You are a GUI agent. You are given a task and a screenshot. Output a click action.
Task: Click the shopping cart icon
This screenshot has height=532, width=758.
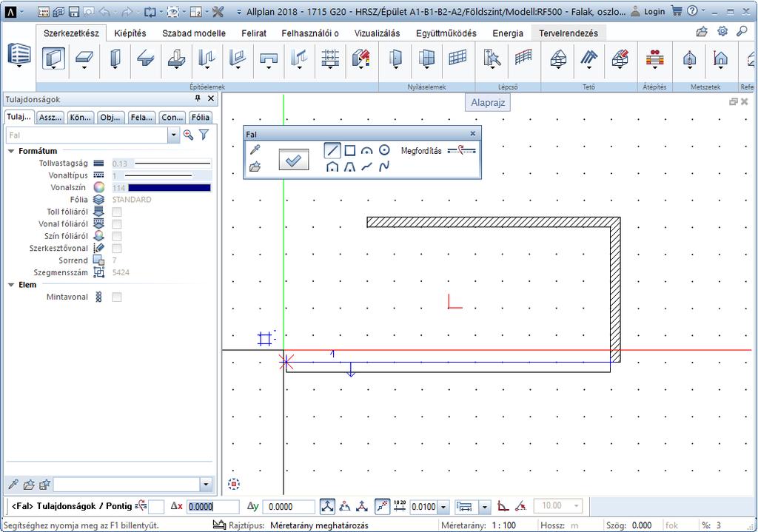(677, 11)
